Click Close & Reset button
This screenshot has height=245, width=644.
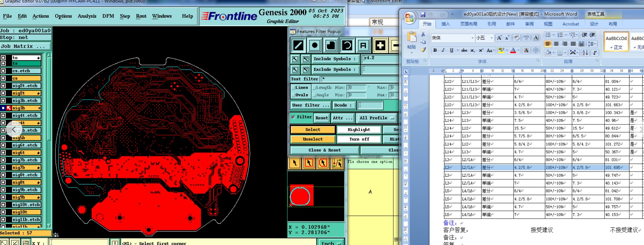(x=324, y=150)
